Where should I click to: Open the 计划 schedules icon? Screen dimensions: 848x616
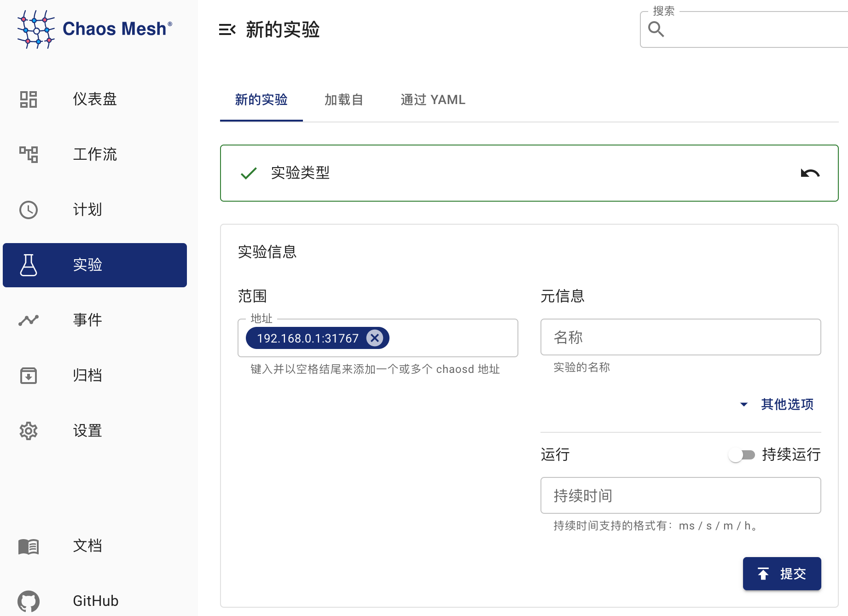pyautogui.click(x=29, y=210)
